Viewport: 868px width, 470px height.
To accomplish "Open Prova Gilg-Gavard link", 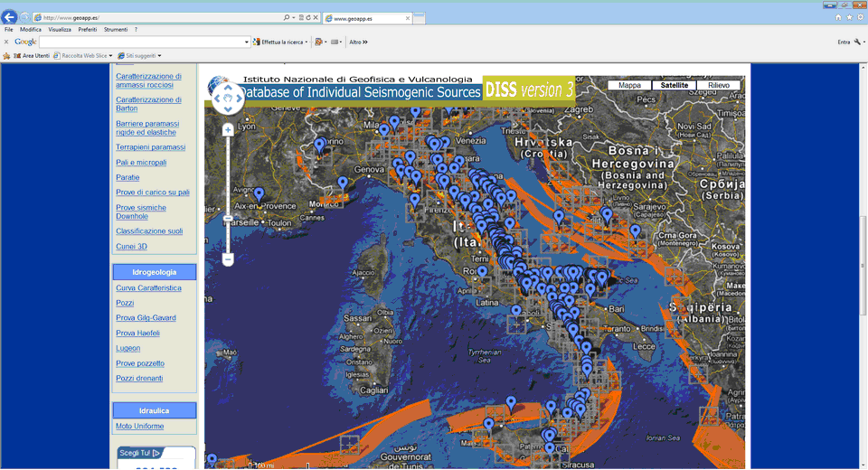I will [146, 318].
